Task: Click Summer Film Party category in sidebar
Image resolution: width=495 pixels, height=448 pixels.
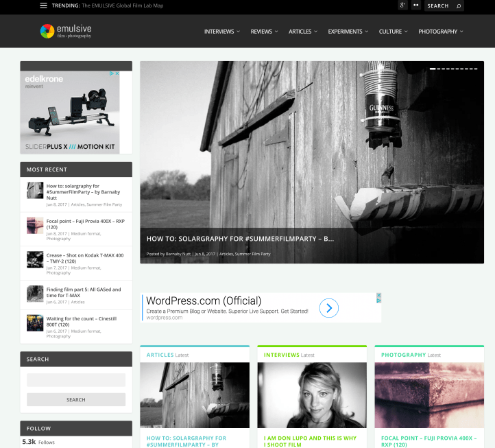Action: coord(104,204)
